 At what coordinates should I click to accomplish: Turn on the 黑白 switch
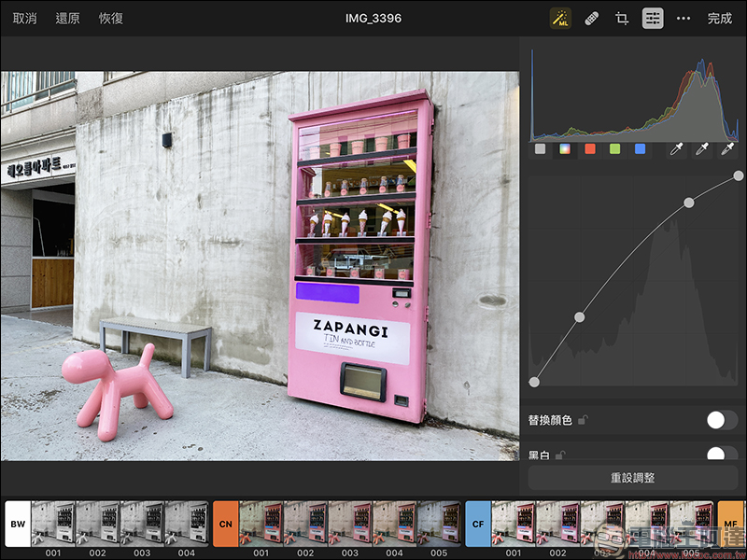click(x=721, y=455)
